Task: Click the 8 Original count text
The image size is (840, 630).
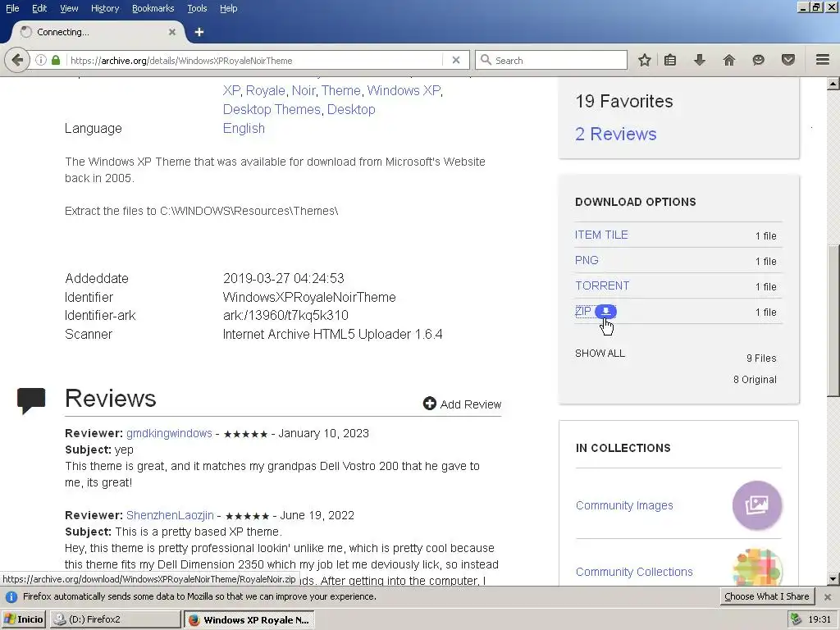Action: (x=755, y=379)
